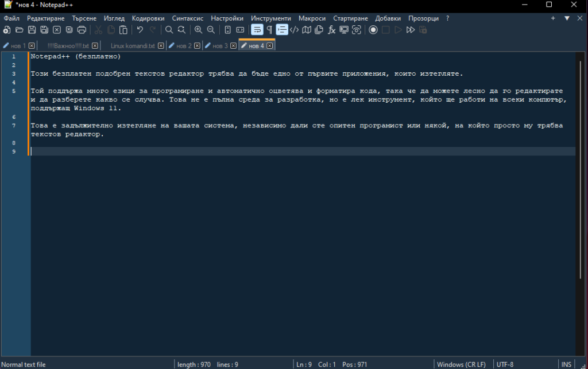The image size is (588, 369).
Task: Open the Document List panel
Action: (319, 30)
